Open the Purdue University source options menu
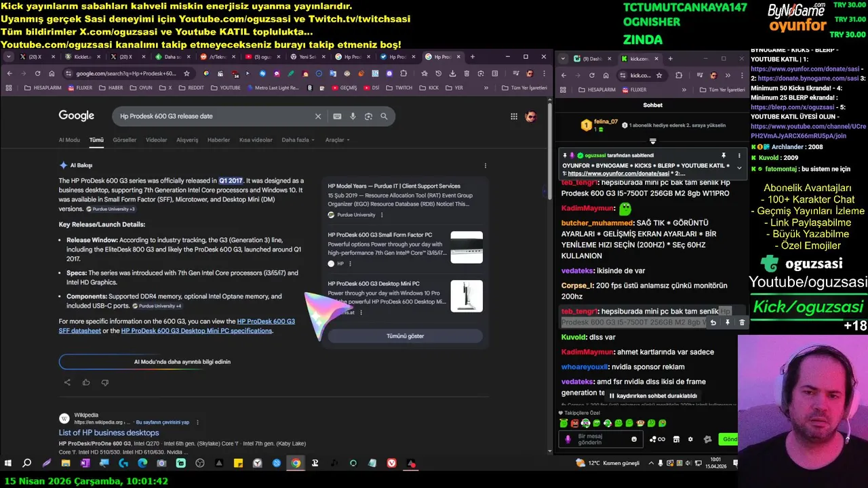Image resolution: width=868 pixels, height=488 pixels. pos(382,215)
